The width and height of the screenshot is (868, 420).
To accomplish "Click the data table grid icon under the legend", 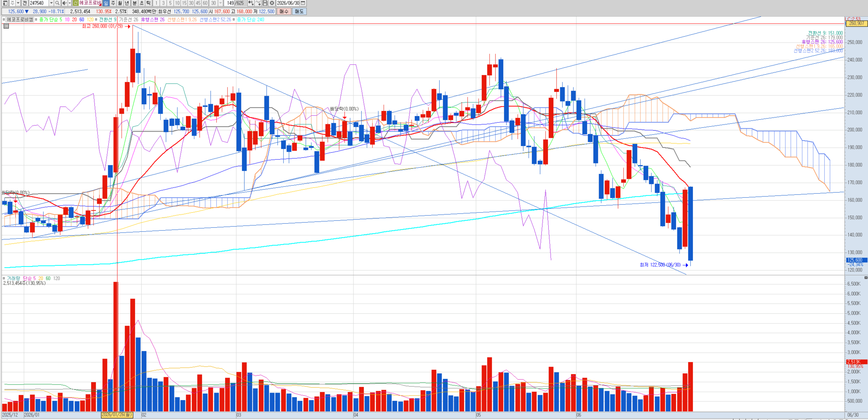I will coord(6,26).
